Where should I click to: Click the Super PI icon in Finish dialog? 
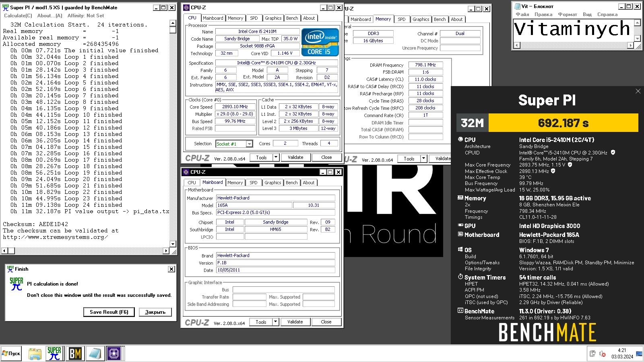pos(17,284)
